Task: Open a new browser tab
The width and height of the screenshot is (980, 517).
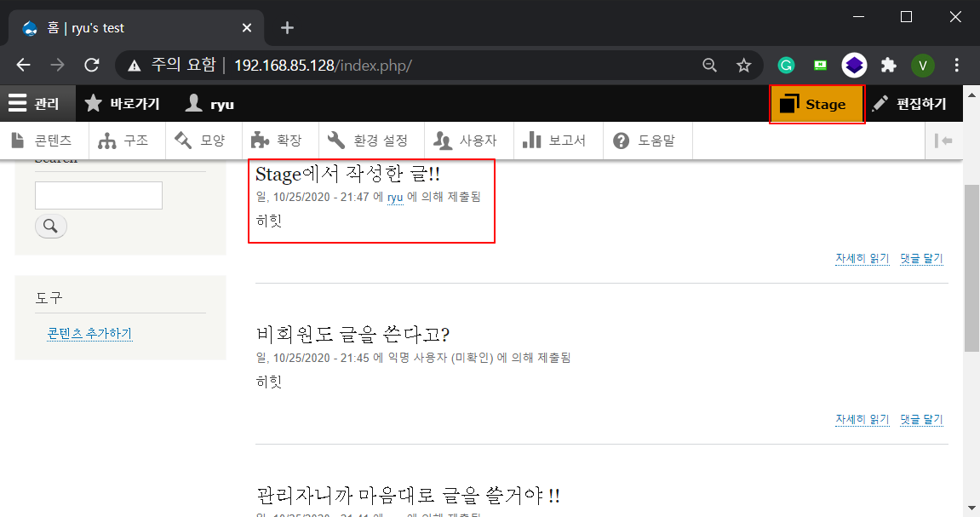Action: (x=287, y=28)
